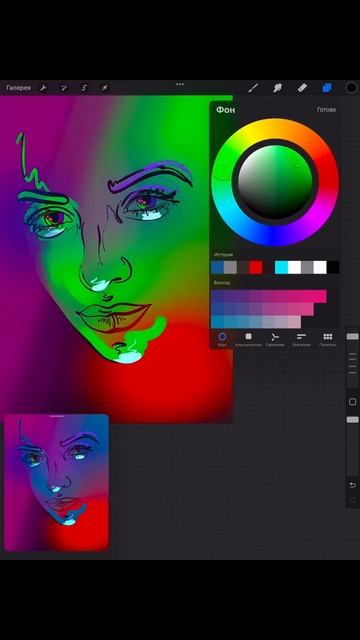The image size is (360, 640).
Task: Tap the purple reference image thumbnail
Action: pos(56,482)
